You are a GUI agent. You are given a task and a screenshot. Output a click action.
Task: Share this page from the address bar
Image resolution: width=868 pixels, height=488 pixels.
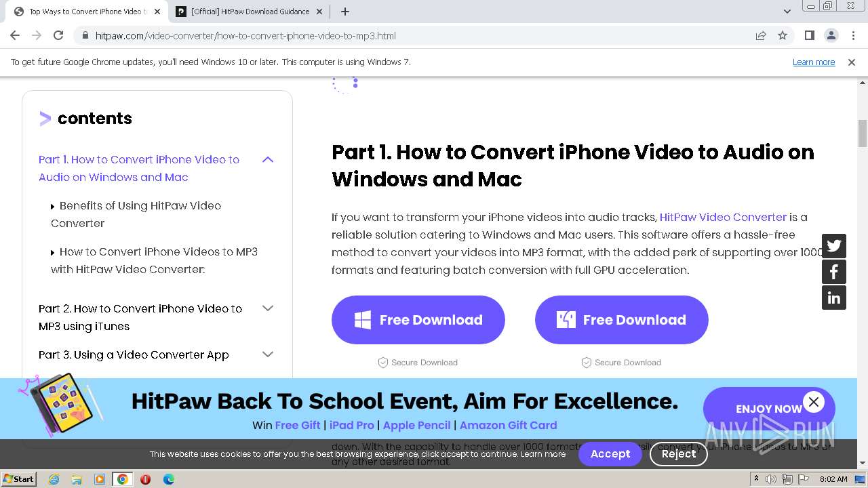pos(761,36)
